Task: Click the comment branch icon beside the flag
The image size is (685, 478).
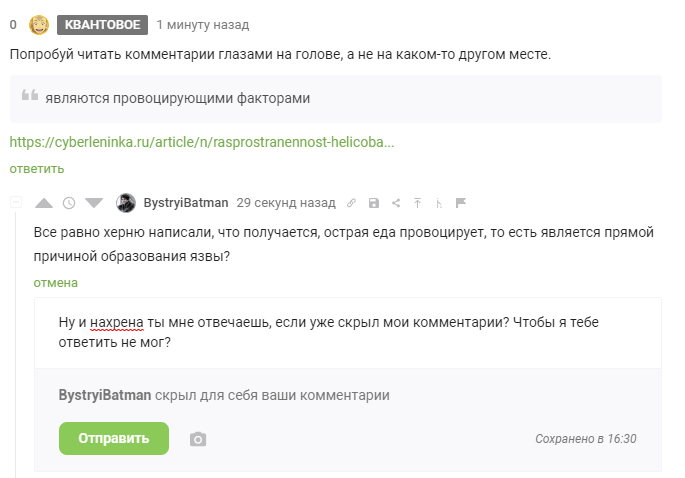Action: point(440,203)
